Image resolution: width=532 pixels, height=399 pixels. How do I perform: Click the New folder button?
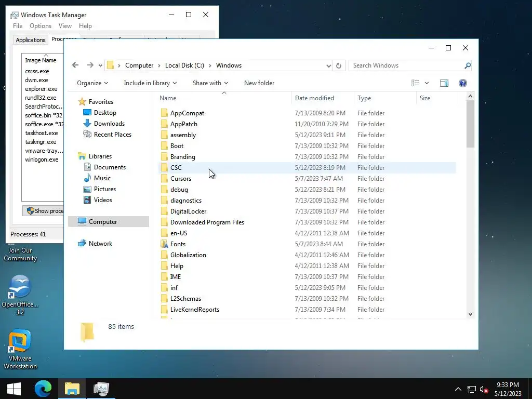259,83
